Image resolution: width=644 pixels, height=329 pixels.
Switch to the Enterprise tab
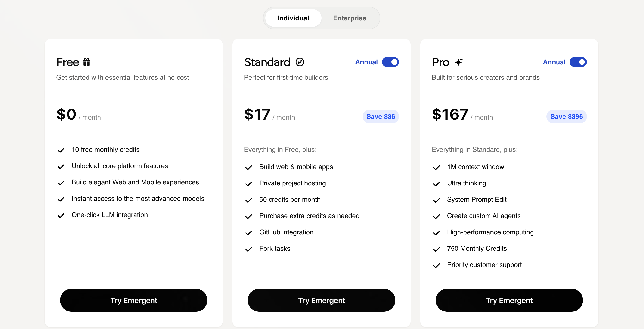349,18
